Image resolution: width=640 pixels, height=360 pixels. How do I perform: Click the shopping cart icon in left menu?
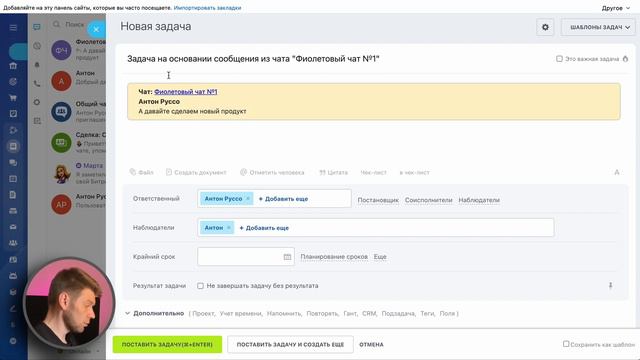point(13,98)
